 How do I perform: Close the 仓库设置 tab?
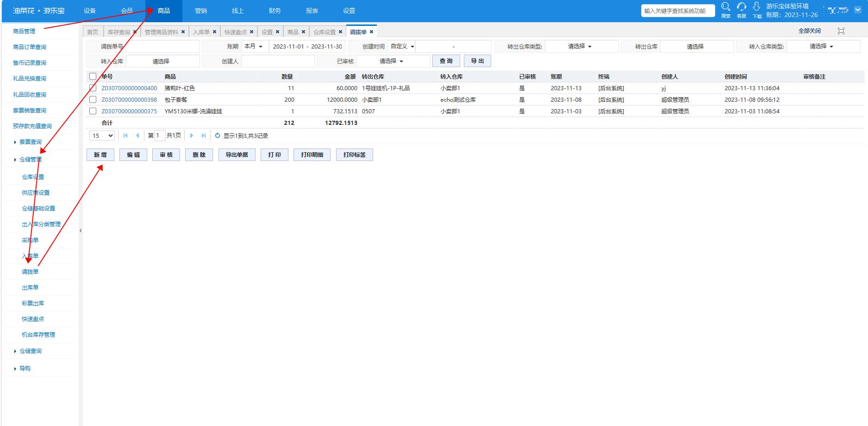pyautogui.click(x=340, y=32)
